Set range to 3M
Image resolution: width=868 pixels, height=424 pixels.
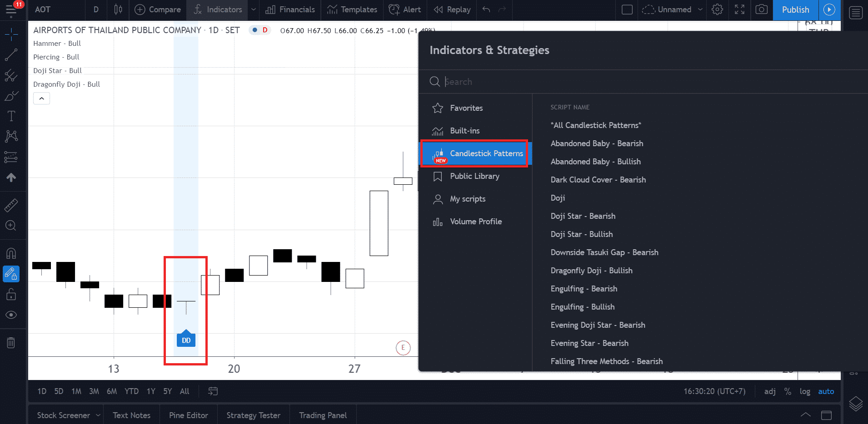click(94, 391)
